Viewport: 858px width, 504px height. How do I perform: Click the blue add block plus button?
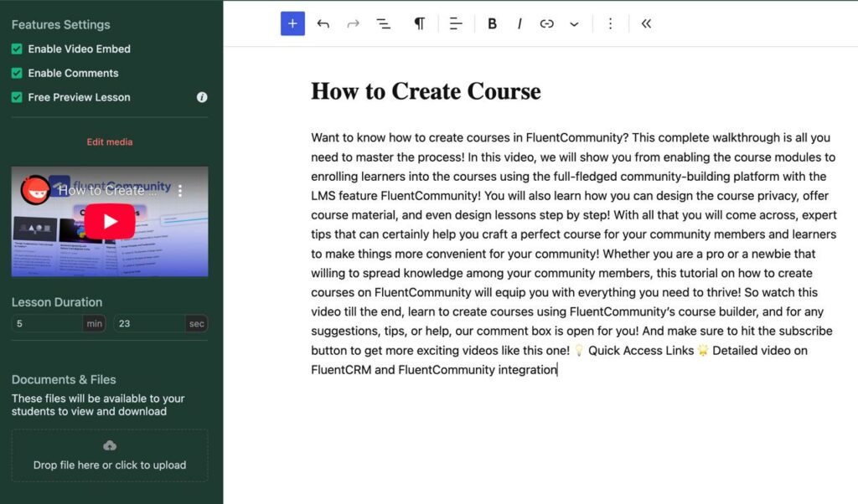(292, 23)
